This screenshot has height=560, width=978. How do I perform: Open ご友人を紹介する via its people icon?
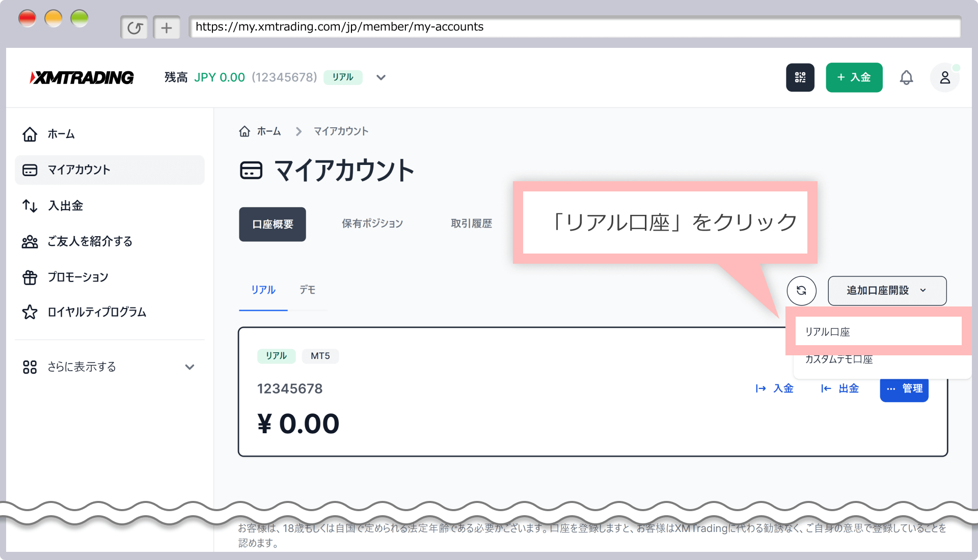coord(30,242)
